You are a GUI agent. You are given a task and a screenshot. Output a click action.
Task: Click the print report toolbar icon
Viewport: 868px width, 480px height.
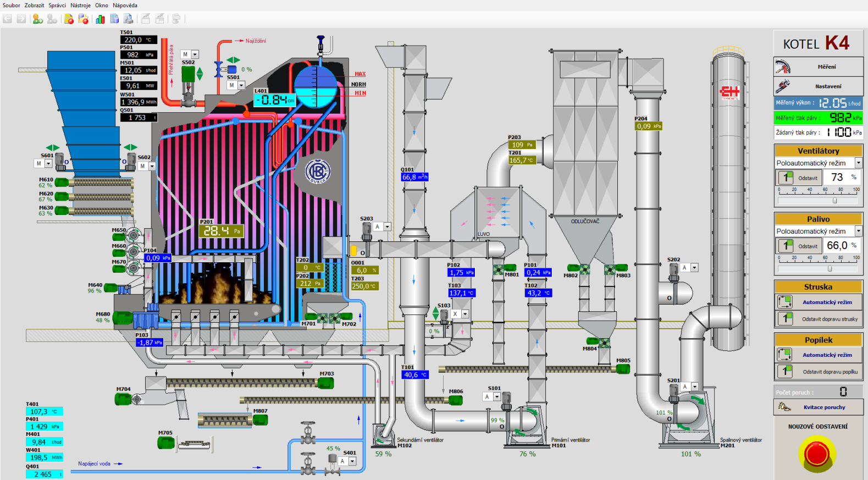point(128,19)
